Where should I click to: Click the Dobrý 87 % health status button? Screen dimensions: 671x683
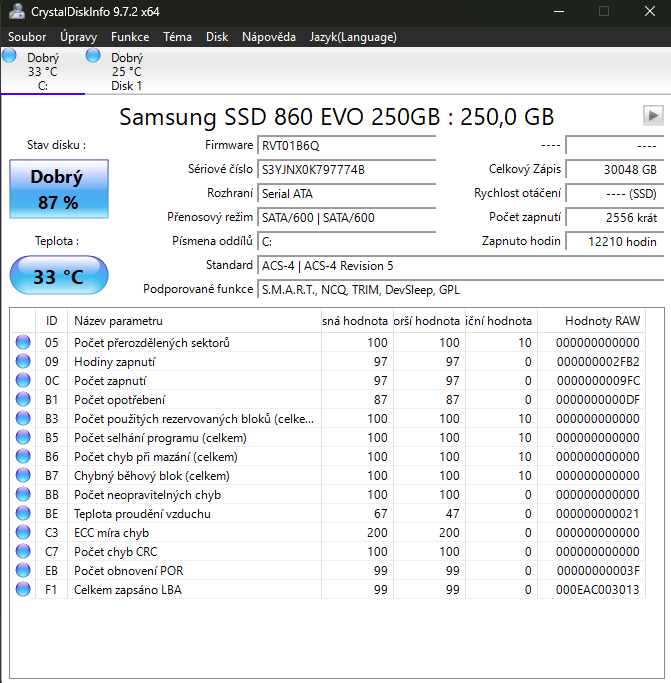pyautogui.click(x=58, y=190)
